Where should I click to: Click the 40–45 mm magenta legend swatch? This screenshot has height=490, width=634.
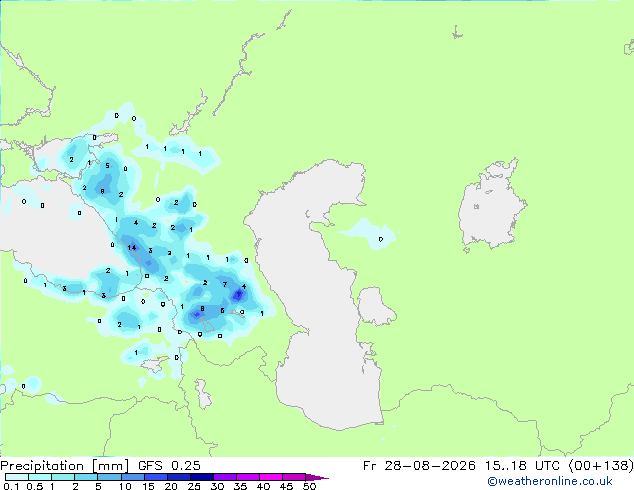271,477
